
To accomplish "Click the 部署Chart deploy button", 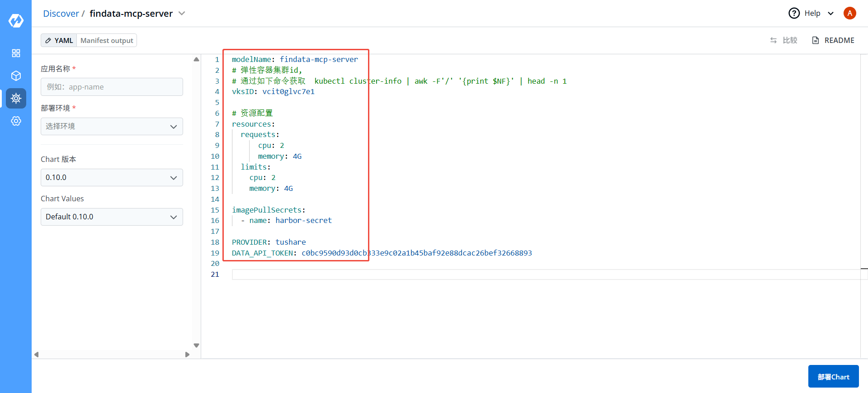I will pos(833,377).
